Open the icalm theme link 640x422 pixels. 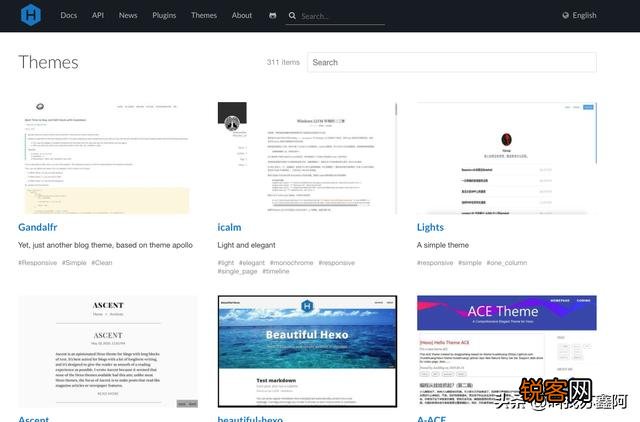pyautogui.click(x=229, y=227)
